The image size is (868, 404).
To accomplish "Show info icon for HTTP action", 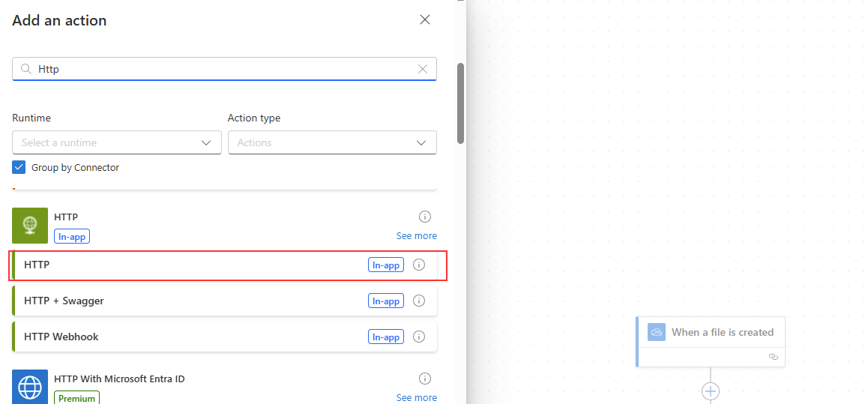I will (x=419, y=265).
